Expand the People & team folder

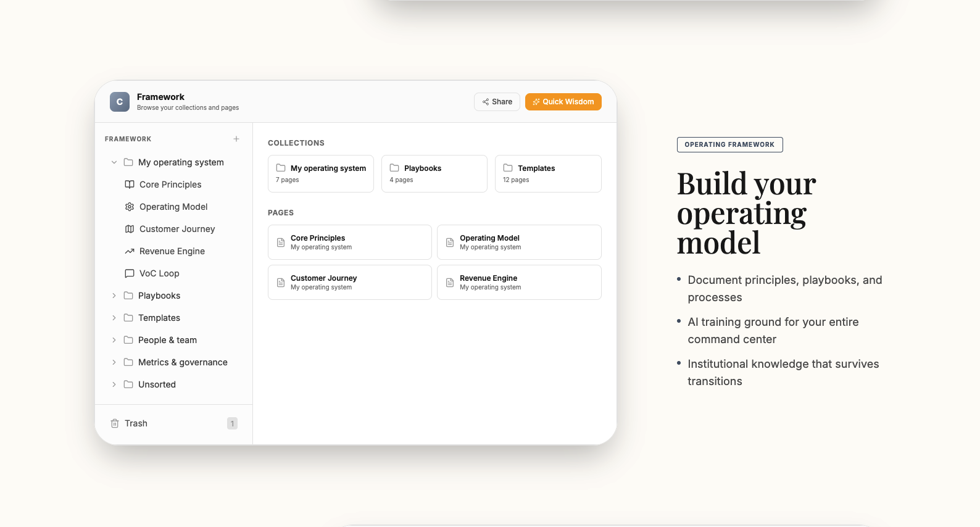(x=114, y=340)
